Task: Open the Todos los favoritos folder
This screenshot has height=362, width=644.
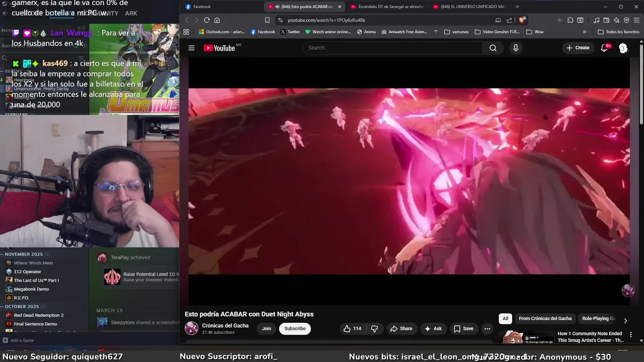Action: click(x=618, y=32)
